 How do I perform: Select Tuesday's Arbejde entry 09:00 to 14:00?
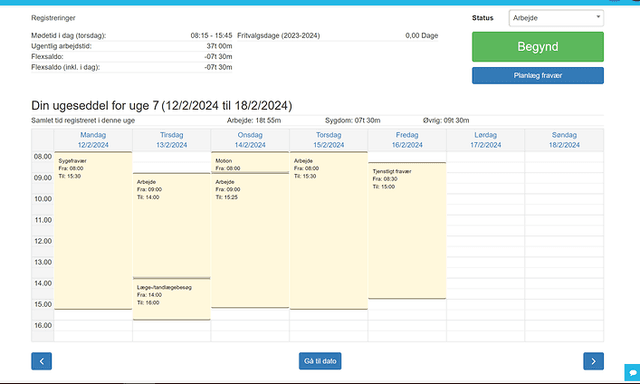click(171, 225)
